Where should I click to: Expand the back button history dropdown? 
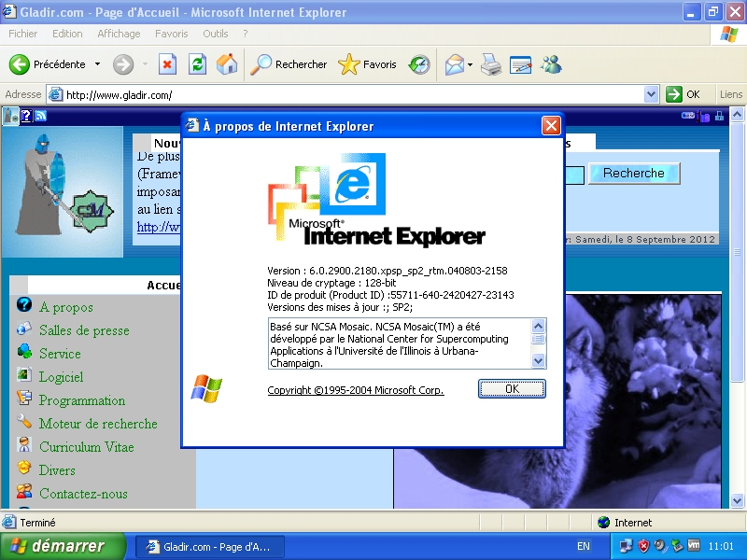point(97,64)
